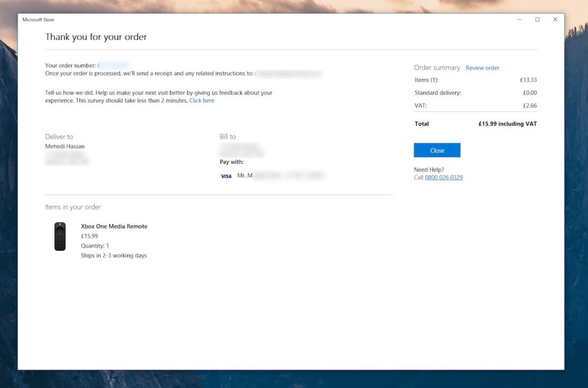Click the Mehedi Hassan delivery name
Image resolution: width=588 pixels, height=388 pixels.
pyautogui.click(x=65, y=146)
